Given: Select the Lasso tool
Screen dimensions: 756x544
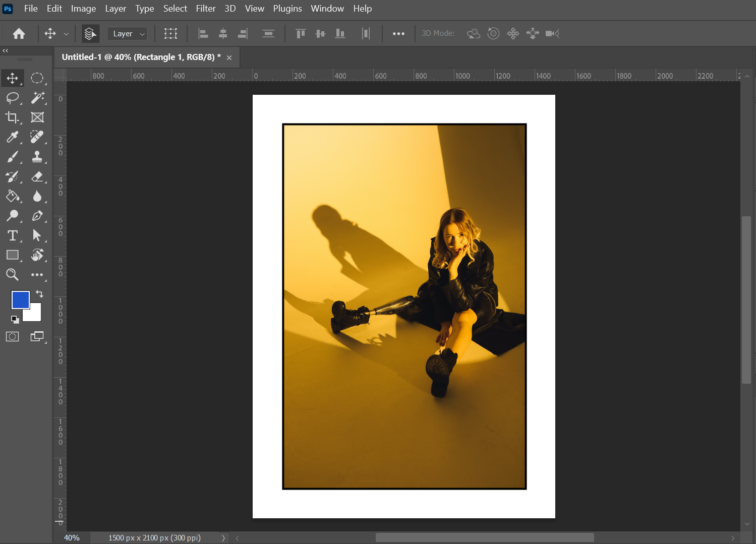Looking at the screenshot, I should click(x=12, y=98).
